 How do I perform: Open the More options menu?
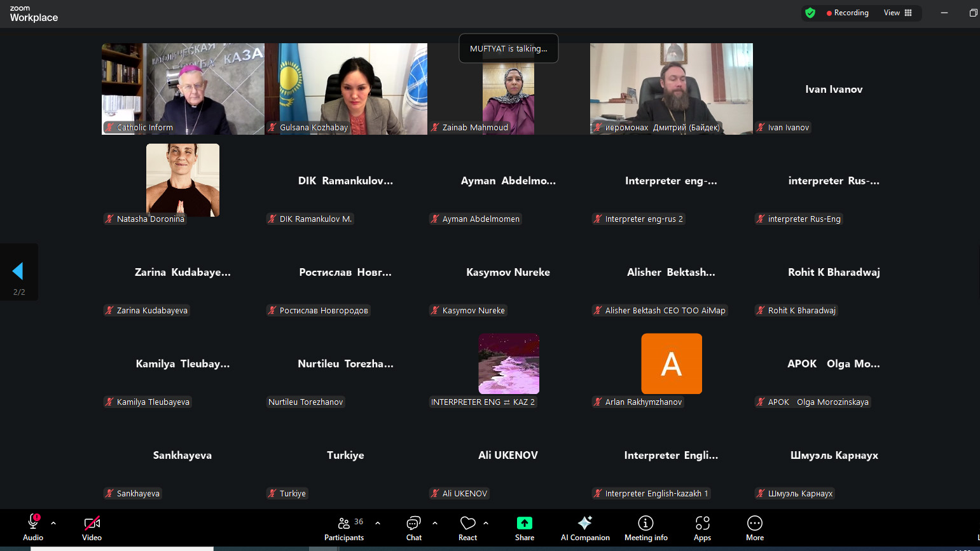coord(755,528)
